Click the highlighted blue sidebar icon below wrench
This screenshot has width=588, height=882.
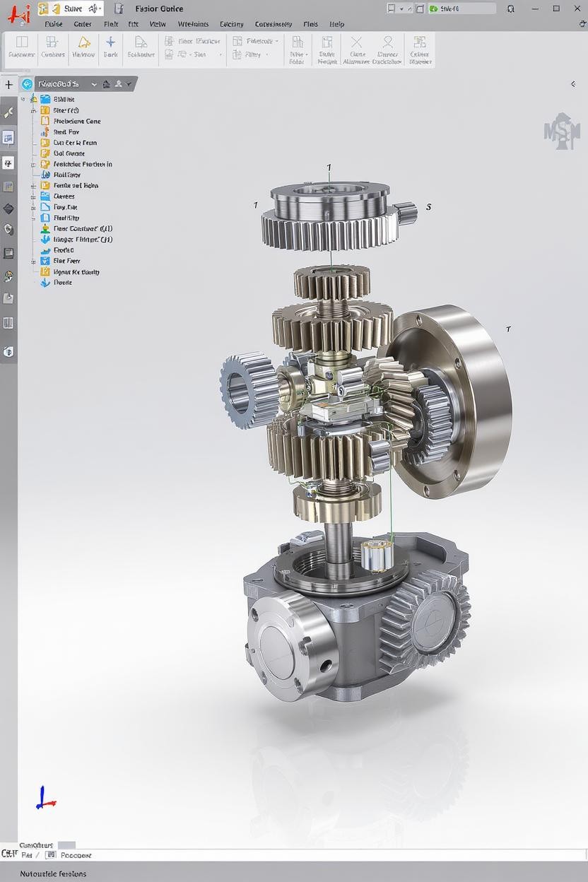[8, 138]
